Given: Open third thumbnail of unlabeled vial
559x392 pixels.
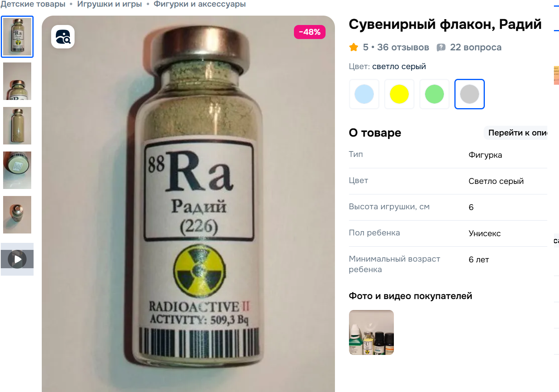Looking at the screenshot, I should pos(17,126).
